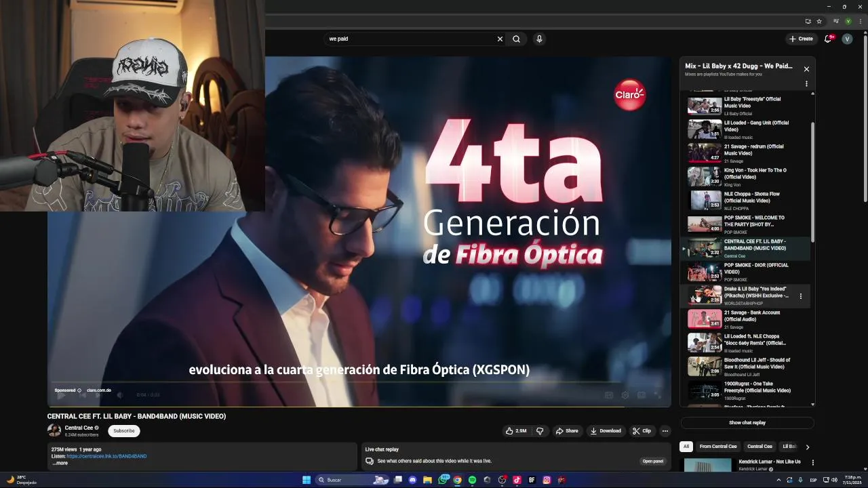The width and height of the screenshot is (868, 488).
Task: Select the current BAND4BAND playlist entry
Action: click(745, 248)
